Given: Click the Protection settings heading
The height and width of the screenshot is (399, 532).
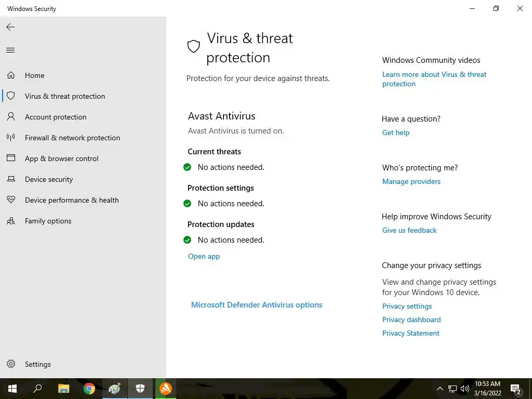Looking at the screenshot, I should click(220, 188).
